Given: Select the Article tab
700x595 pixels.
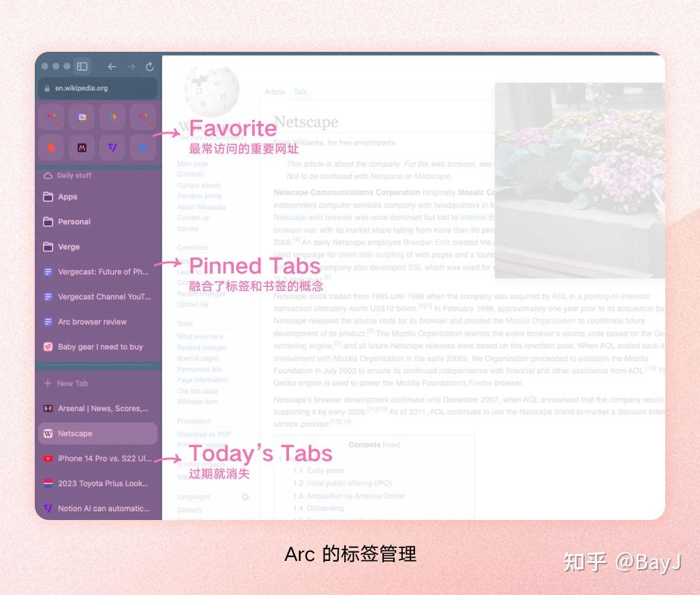Looking at the screenshot, I should (x=274, y=92).
